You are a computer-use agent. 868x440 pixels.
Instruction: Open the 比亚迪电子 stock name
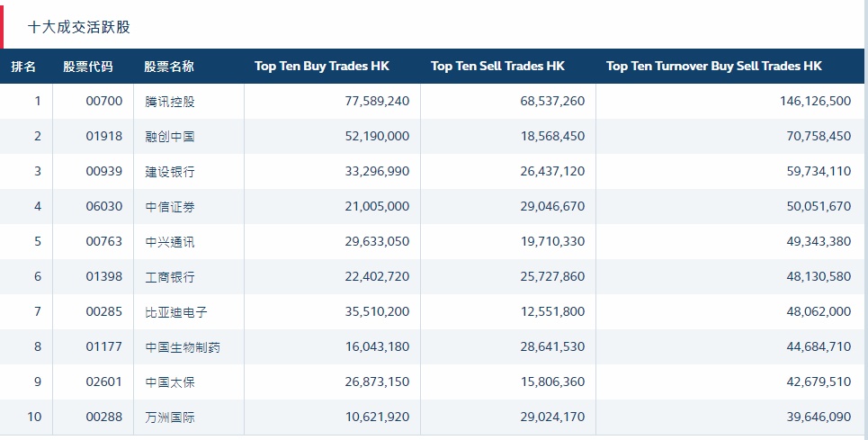tap(175, 312)
